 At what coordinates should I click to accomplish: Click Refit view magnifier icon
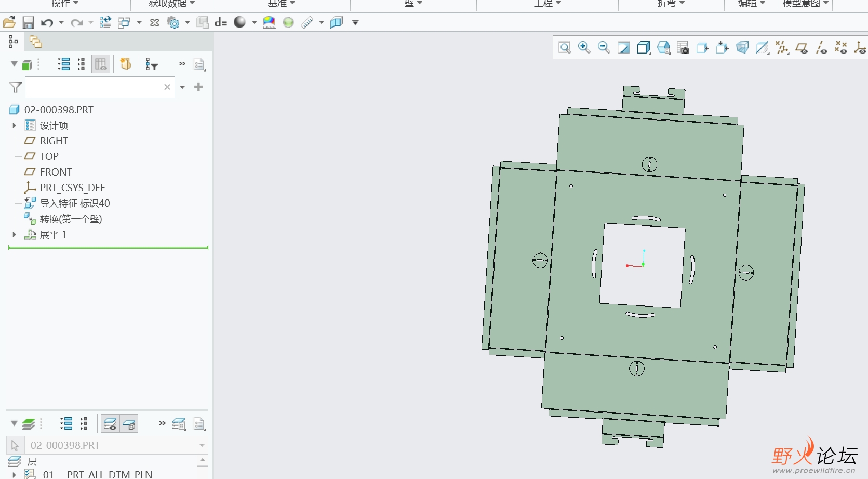click(x=565, y=48)
